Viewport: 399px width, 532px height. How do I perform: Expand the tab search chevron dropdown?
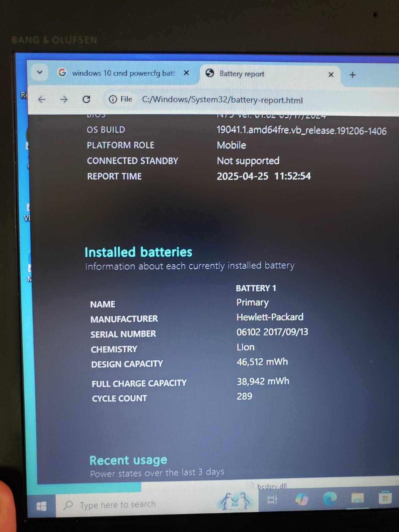(40, 72)
